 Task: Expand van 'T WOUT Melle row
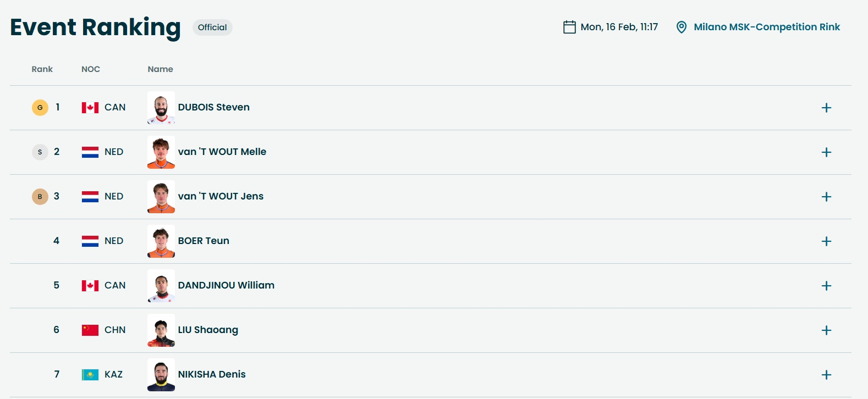[x=826, y=152]
